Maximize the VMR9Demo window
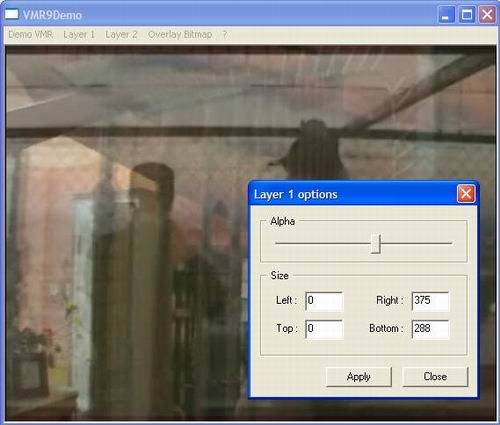 tap(467, 15)
